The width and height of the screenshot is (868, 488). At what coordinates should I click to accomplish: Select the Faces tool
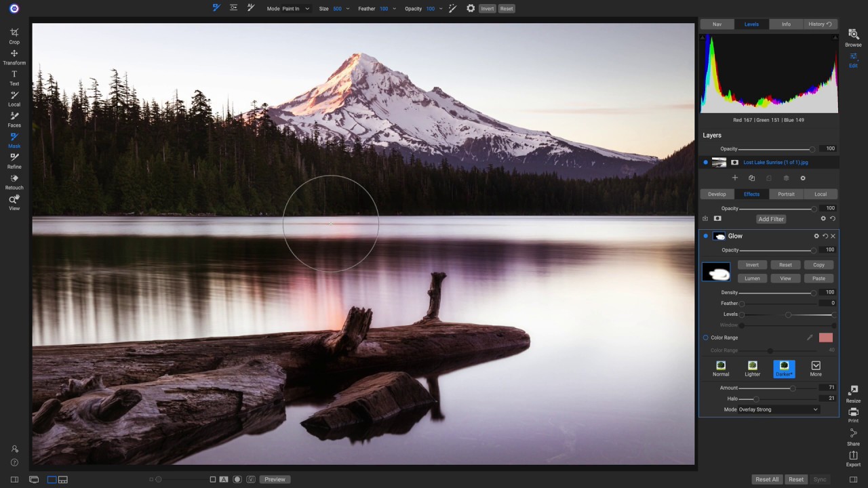tap(14, 119)
